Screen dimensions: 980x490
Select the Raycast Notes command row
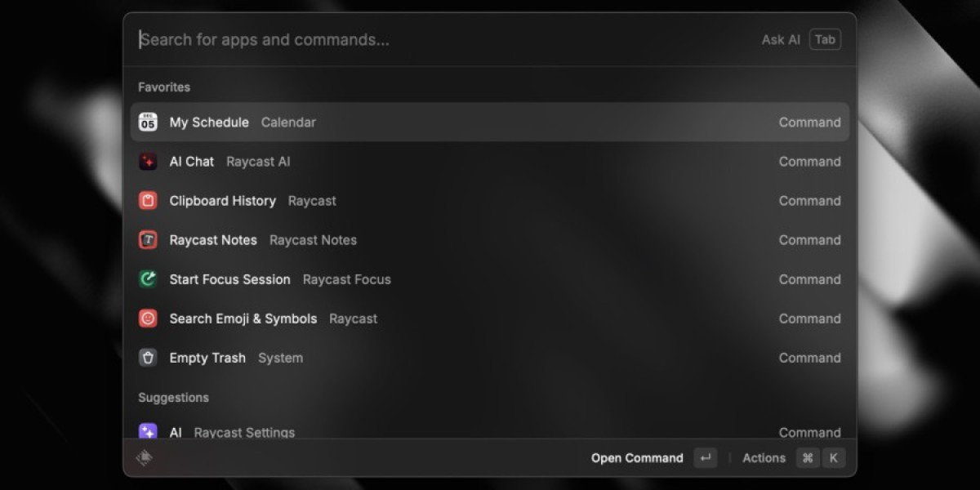tap(490, 240)
